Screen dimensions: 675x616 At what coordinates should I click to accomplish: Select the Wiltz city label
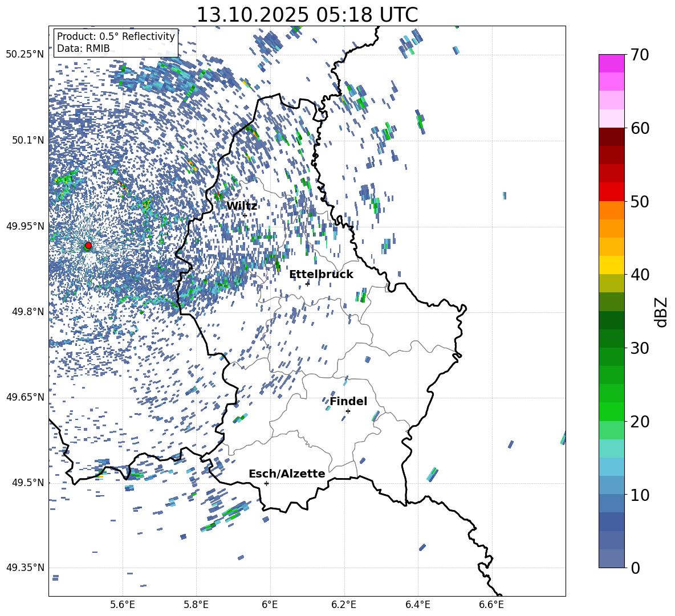tap(242, 206)
